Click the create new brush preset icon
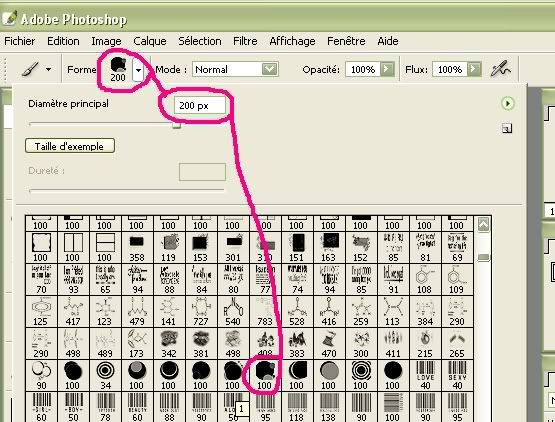Screen dimensions: 555x422 507,128
